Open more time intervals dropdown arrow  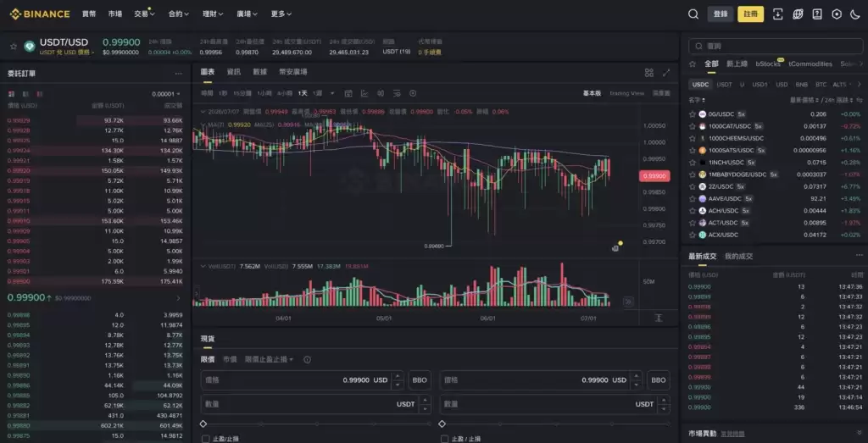coord(332,93)
